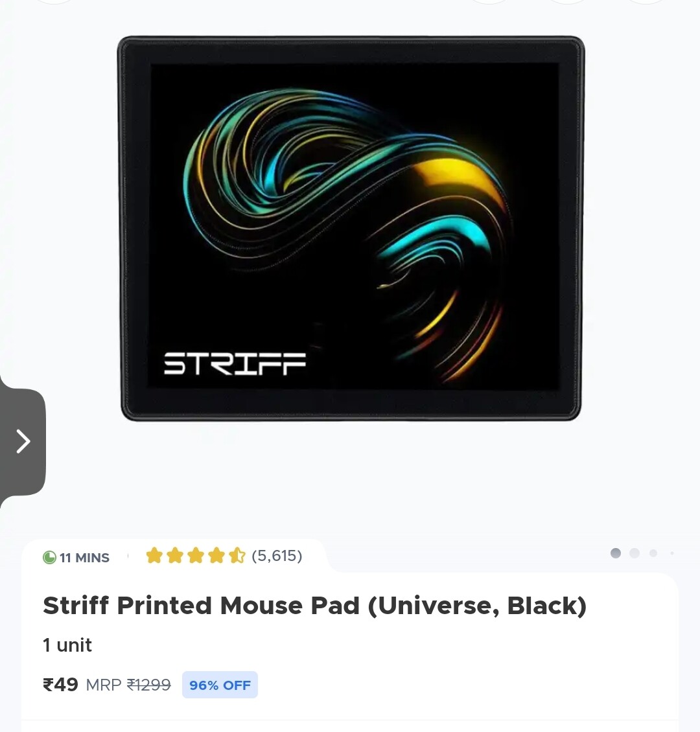Select the 1 unit quantity label
700x732 pixels.
pos(67,645)
